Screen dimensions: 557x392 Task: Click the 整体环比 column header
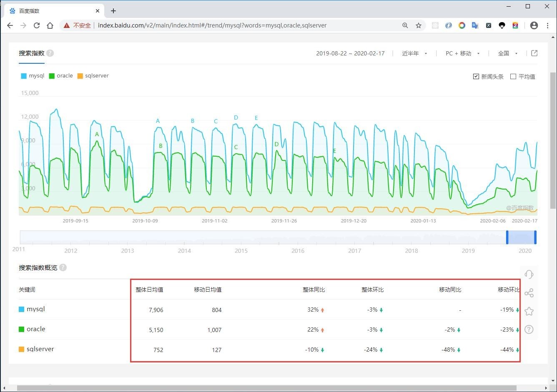coord(372,290)
